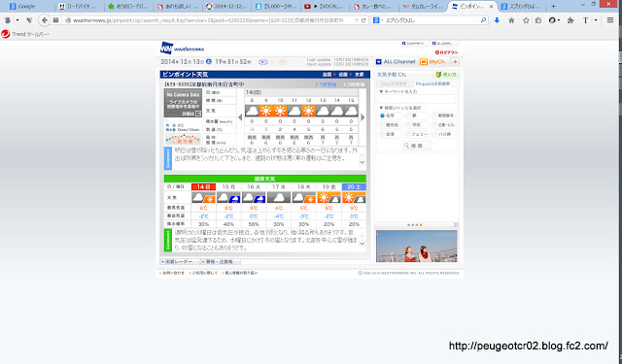
Task: Go to browser home page icon
Action: click(511, 20)
